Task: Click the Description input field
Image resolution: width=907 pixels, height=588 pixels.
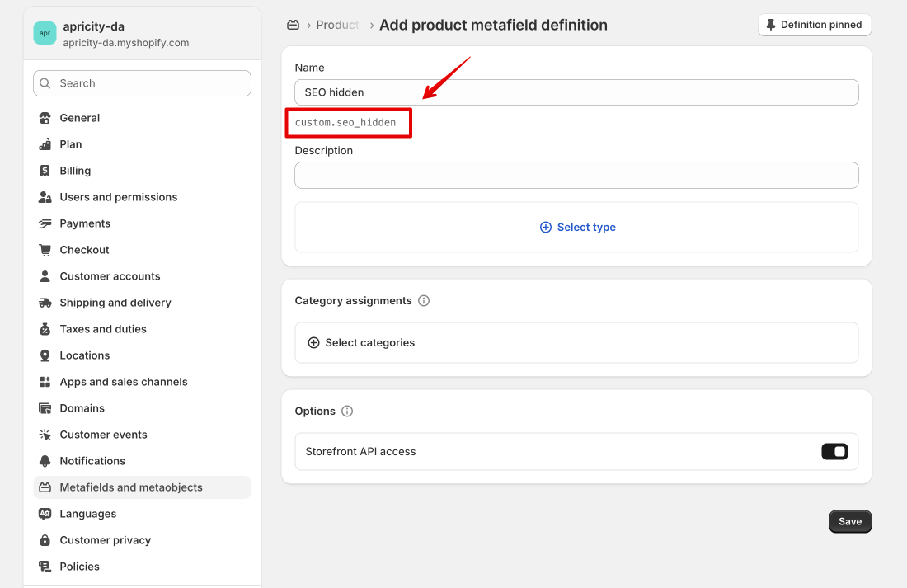Action: (x=576, y=175)
